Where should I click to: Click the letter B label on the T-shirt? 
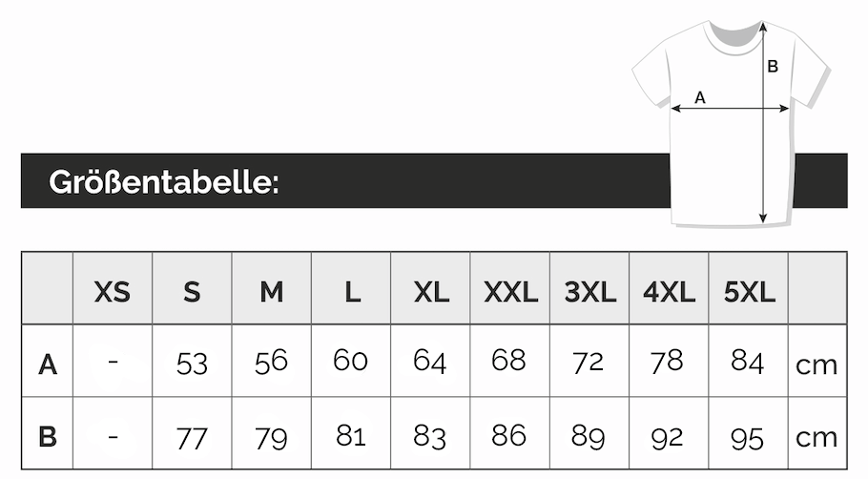tap(774, 67)
